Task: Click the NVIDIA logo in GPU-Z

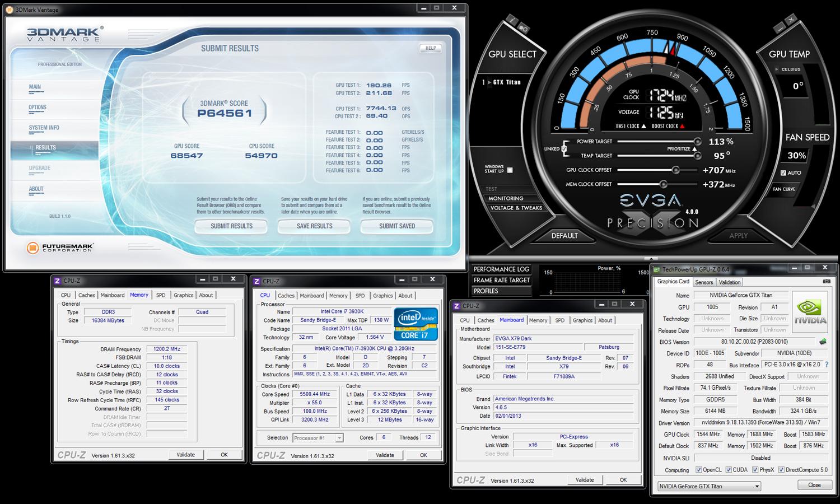Action: [810, 311]
